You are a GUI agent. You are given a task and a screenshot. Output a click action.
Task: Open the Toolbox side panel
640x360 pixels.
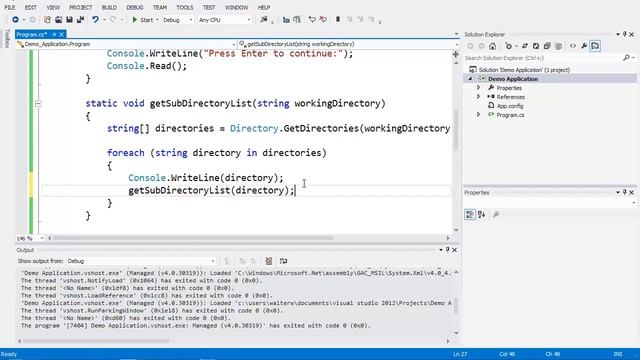[x=7, y=39]
